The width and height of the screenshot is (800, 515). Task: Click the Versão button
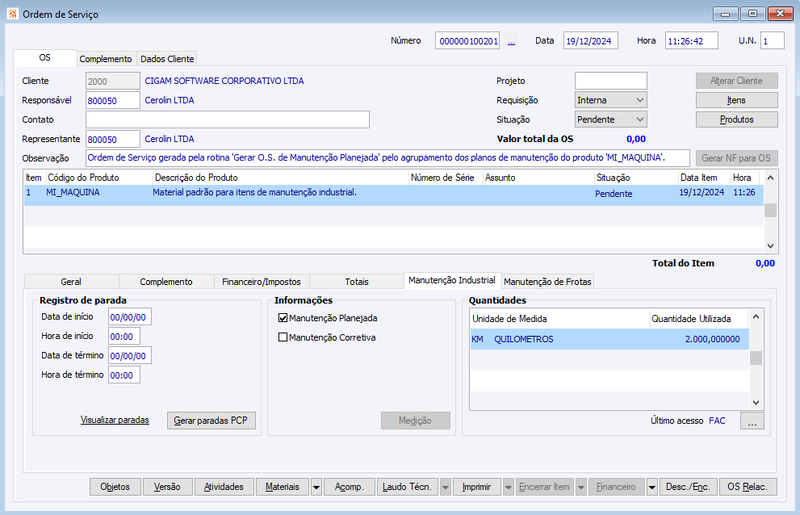[168, 487]
